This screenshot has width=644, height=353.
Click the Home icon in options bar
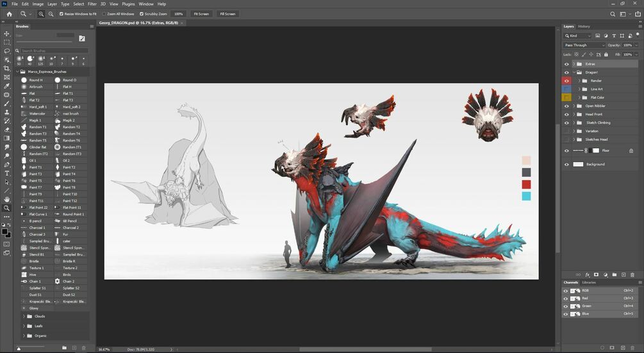click(9, 14)
